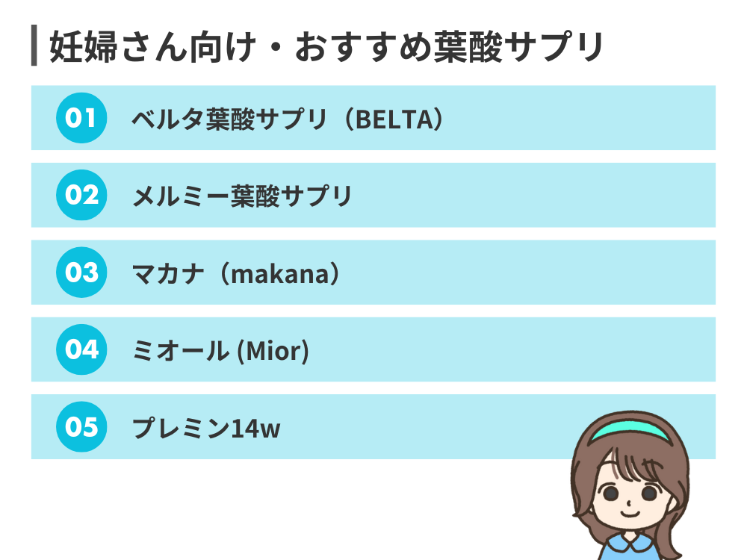Viewport: 747px width, 560px height.
Task: Select ミオール (Mior) text
Action: pyautogui.click(x=220, y=351)
